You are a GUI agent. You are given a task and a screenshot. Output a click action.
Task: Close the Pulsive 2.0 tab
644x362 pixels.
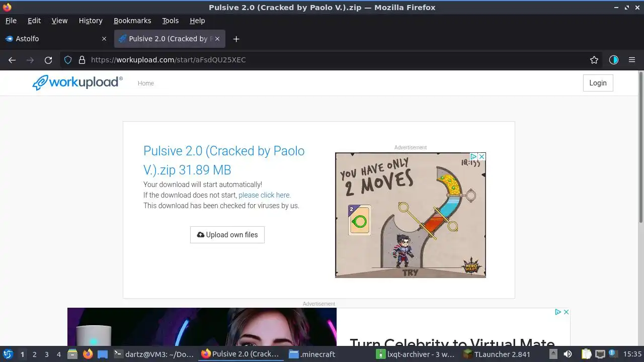(x=217, y=39)
